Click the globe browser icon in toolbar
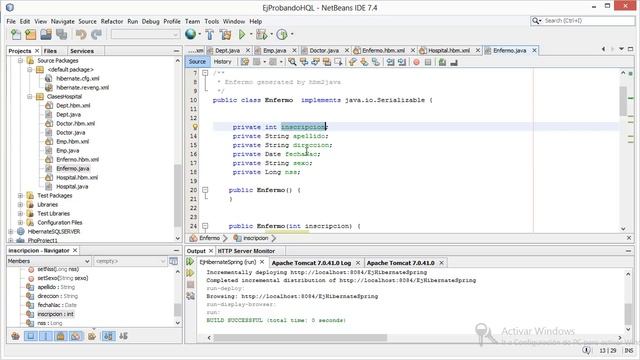The width and height of the screenshot is (640, 360). pos(190,34)
